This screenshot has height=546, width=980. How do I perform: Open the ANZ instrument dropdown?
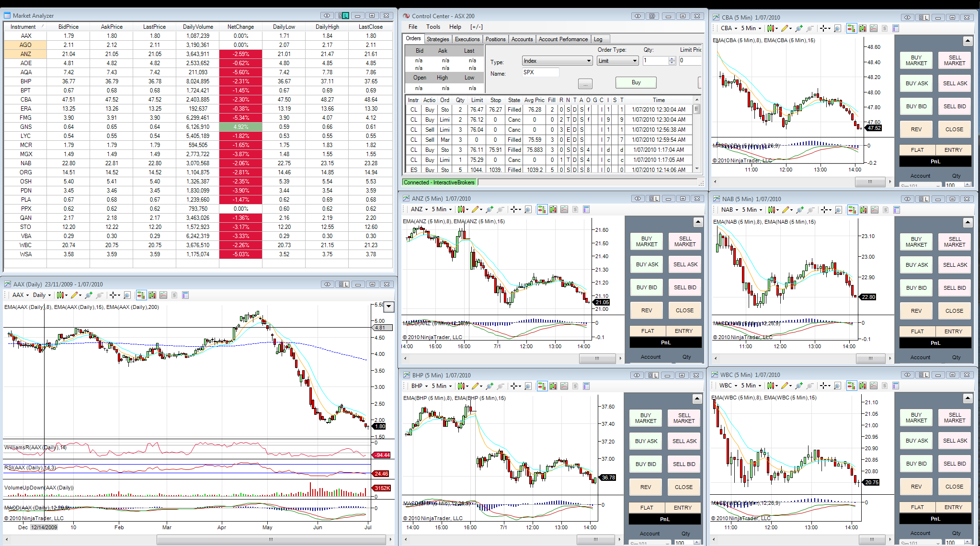pos(420,209)
